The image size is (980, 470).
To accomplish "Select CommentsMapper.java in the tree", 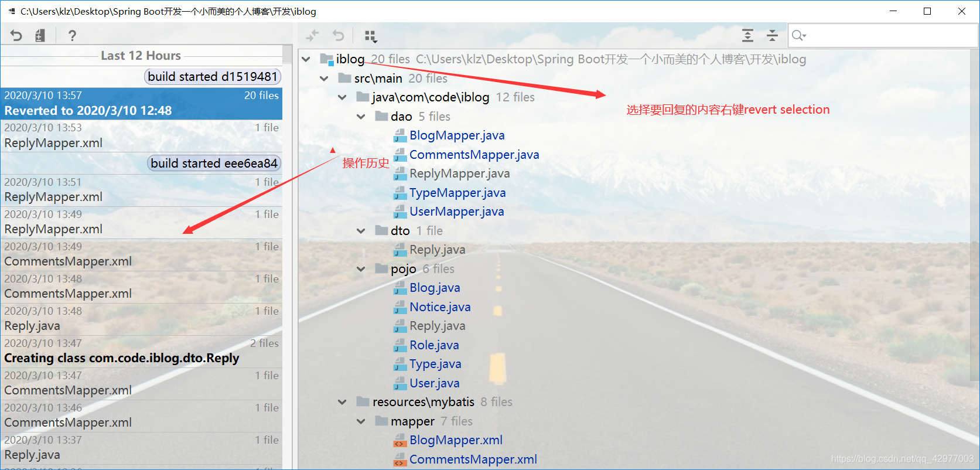I will pyautogui.click(x=474, y=155).
